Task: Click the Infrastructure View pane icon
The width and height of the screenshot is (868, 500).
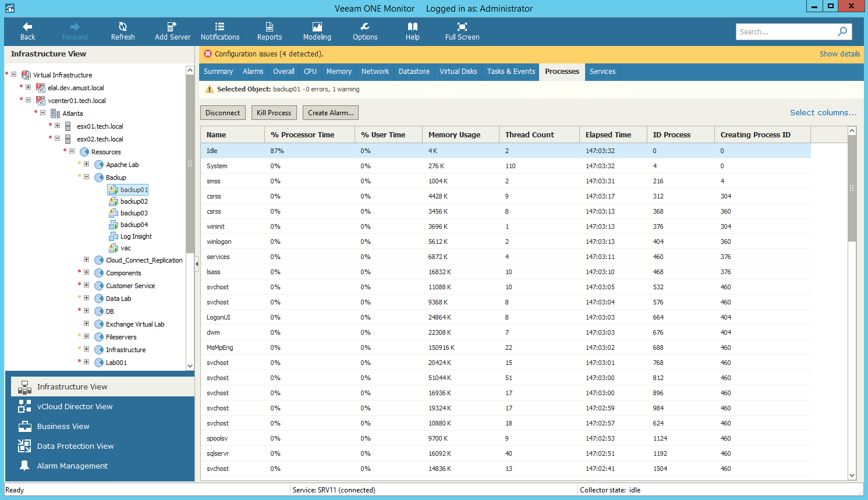Action: tap(24, 387)
